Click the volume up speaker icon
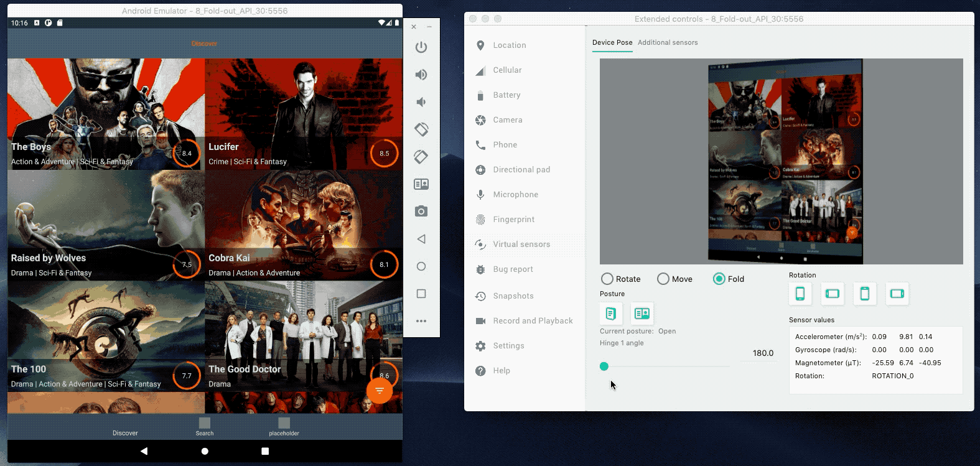The width and height of the screenshot is (980, 466). (421, 75)
